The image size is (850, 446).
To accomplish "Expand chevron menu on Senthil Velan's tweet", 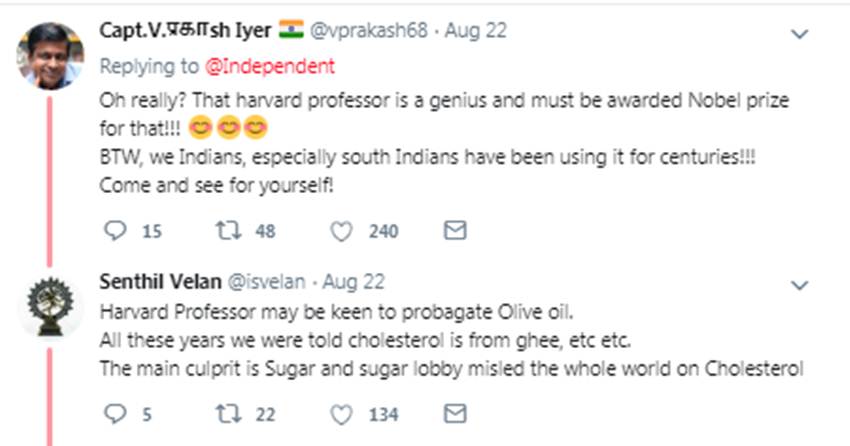I will (x=799, y=285).
